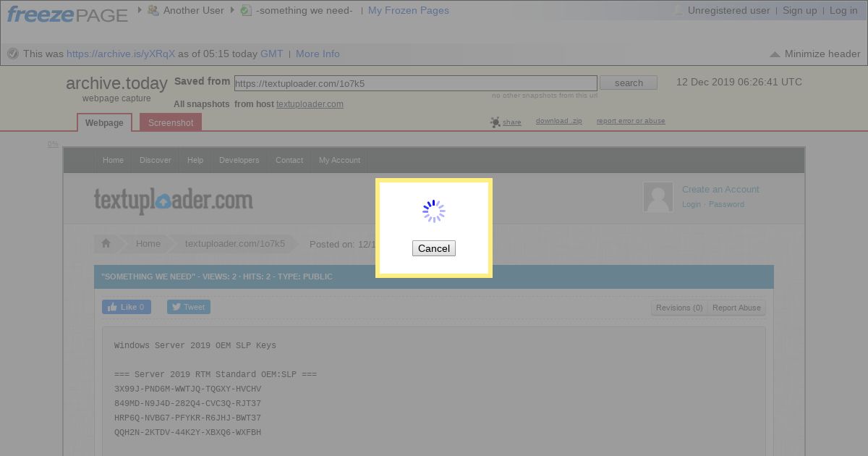868x456 pixels.
Task: Open the archive.is/yXRqX link
Action: click(121, 54)
